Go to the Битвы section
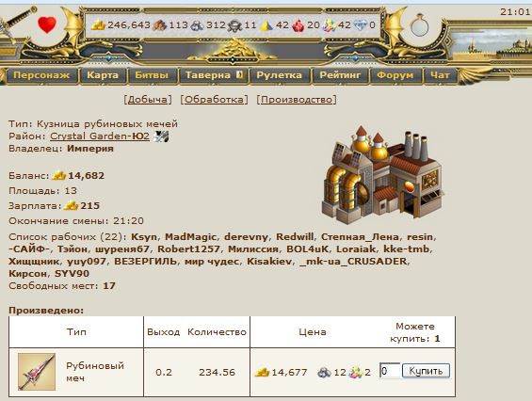This screenshot has width=532, height=401. pyautogui.click(x=152, y=75)
